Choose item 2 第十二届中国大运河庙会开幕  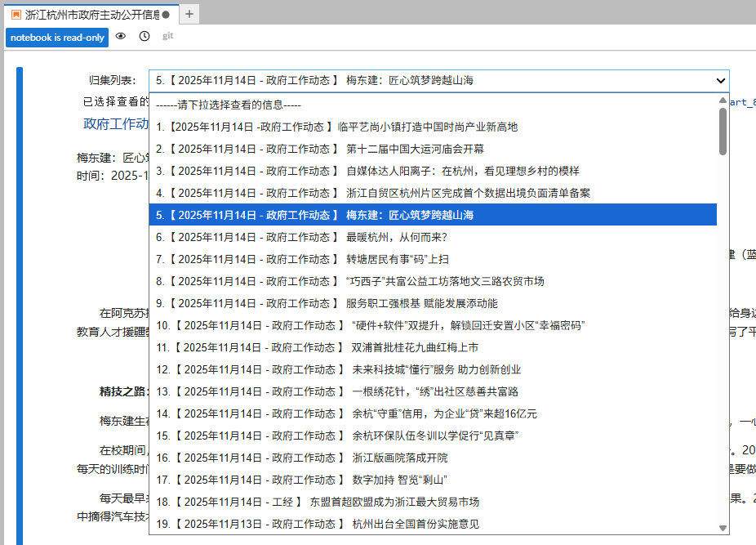(x=433, y=149)
